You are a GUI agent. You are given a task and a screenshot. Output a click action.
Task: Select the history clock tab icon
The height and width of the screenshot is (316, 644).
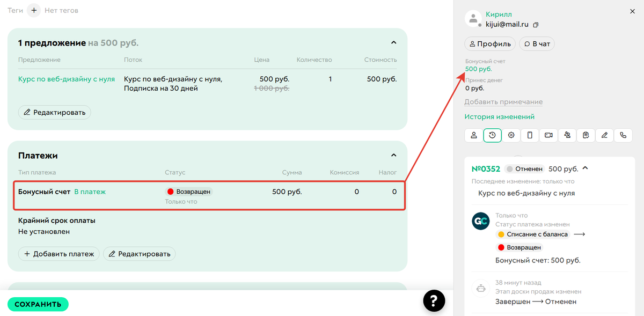pos(493,135)
